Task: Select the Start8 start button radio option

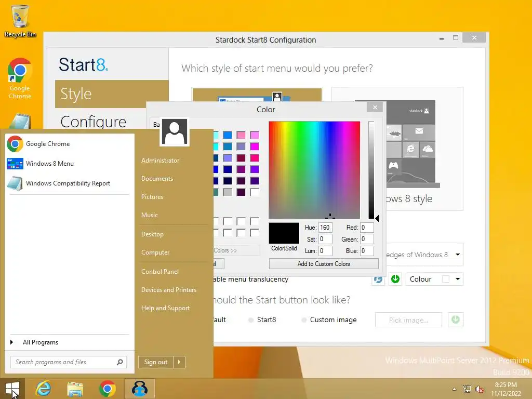Action: [262, 320]
